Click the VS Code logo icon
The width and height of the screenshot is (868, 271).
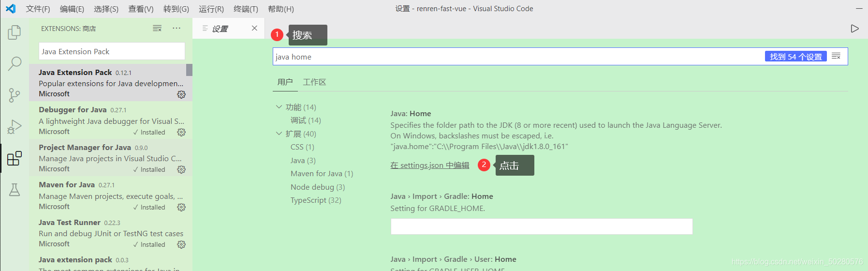coord(11,9)
